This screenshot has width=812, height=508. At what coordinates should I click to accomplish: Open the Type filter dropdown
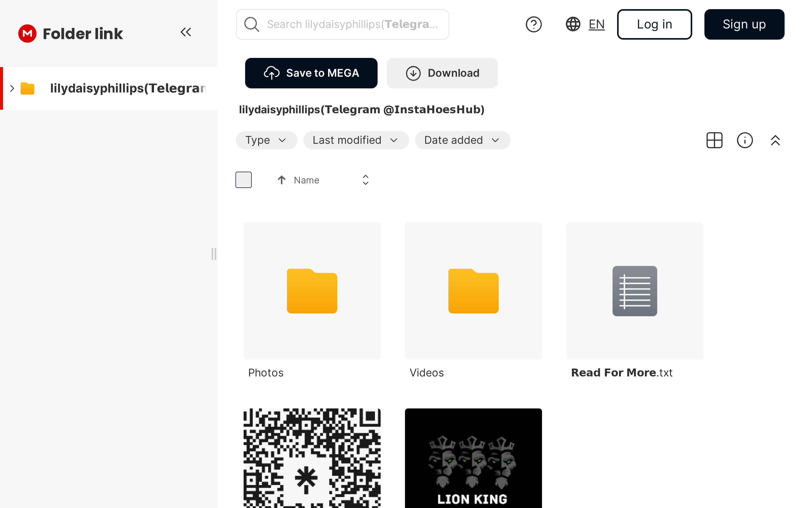click(x=266, y=140)
